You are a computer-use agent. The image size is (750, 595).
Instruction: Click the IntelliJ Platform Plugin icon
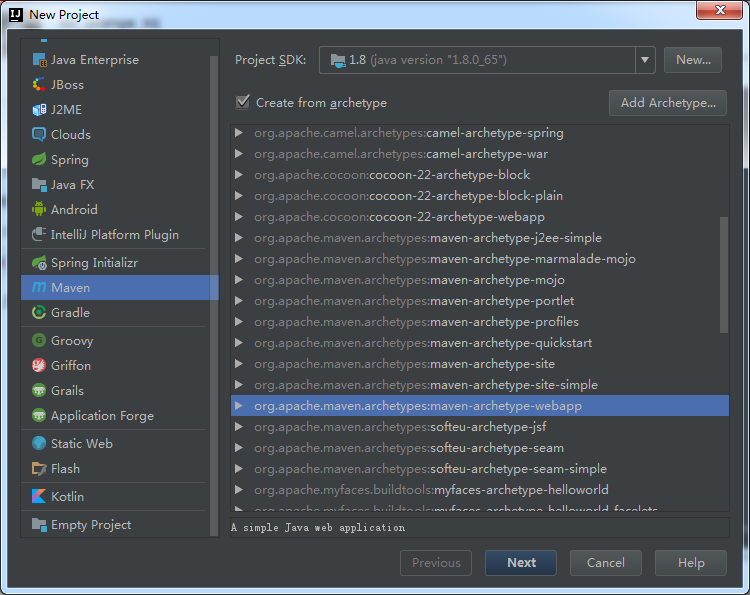39,234
